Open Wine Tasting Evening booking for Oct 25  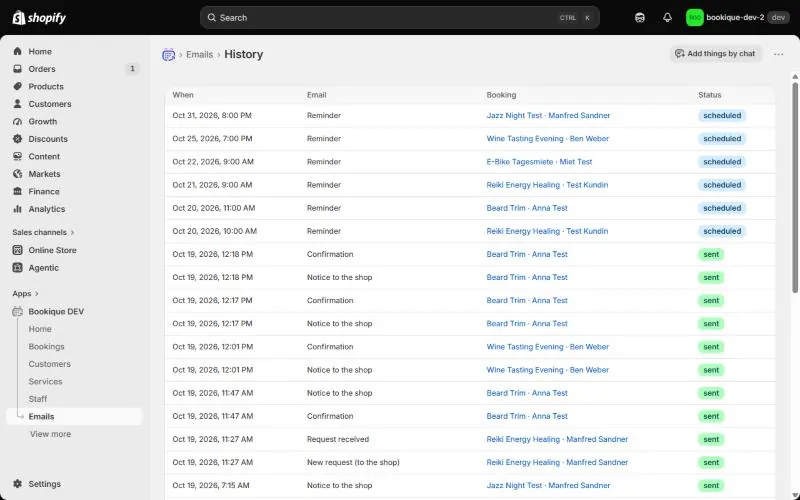547,138
